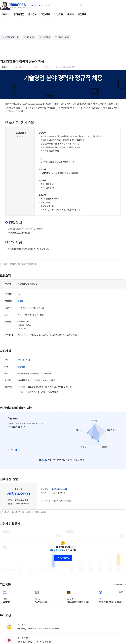
Task: Open the 합격축하금 menu
Action: pyautogui.click(x=19, y=14)
